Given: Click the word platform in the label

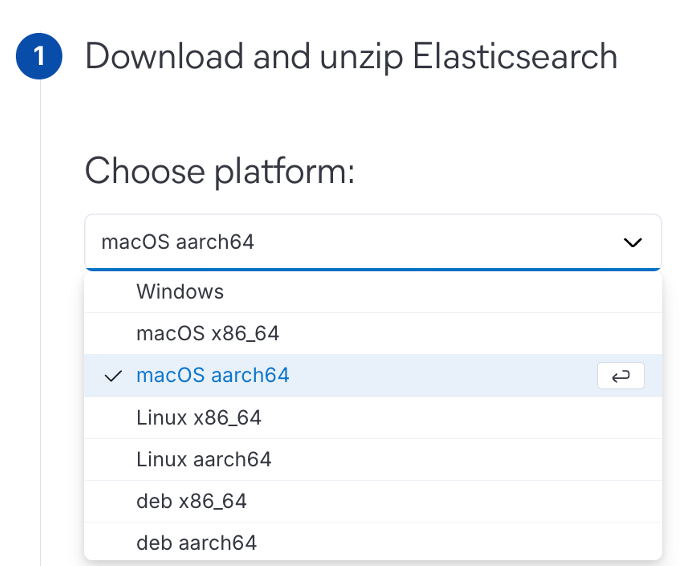Looking at the screenshot, I should coord(285,171).
